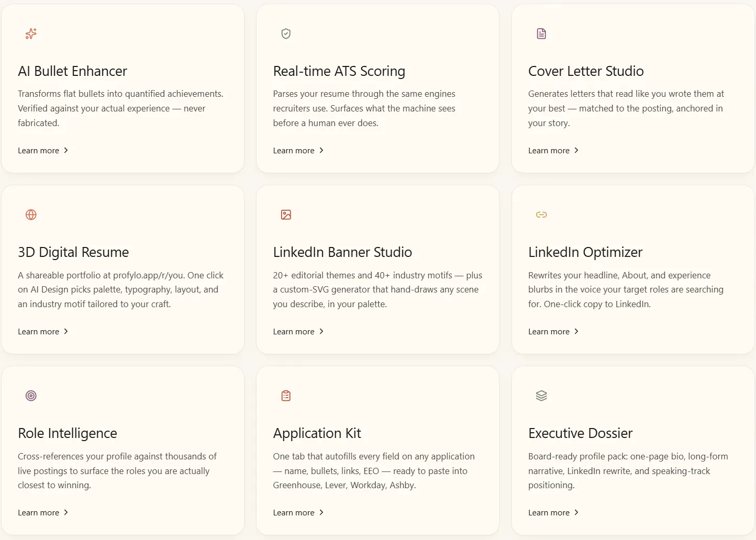Click description starting 'Board-ready profile pack'
The height and width of the screenshot is (540, 756).
[x=628, y=470]
